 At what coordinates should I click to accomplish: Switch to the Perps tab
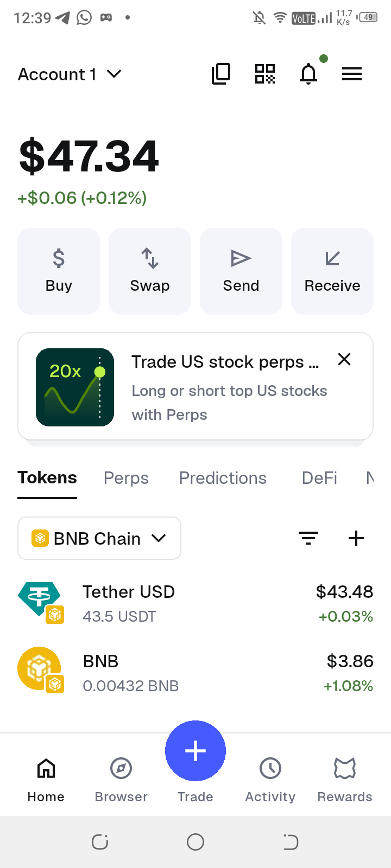click(x=126, y=478)
